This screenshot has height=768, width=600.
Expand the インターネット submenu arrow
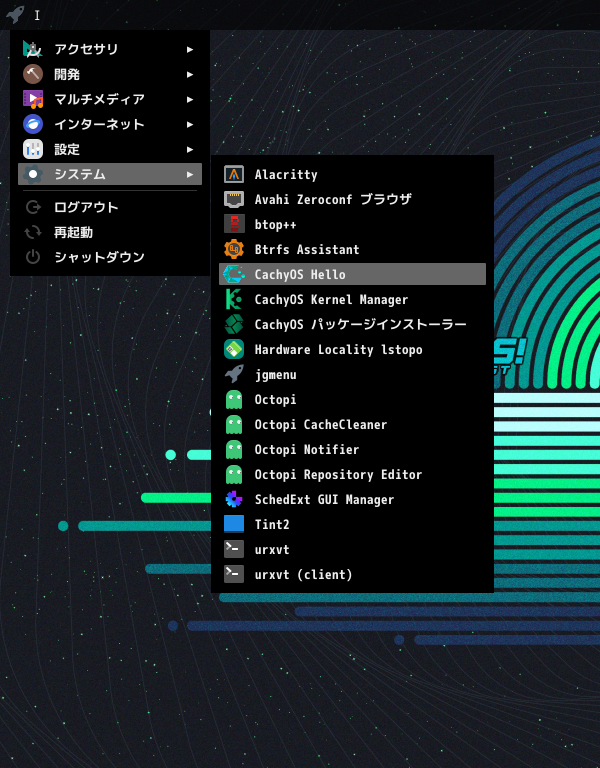click(190, 124)
